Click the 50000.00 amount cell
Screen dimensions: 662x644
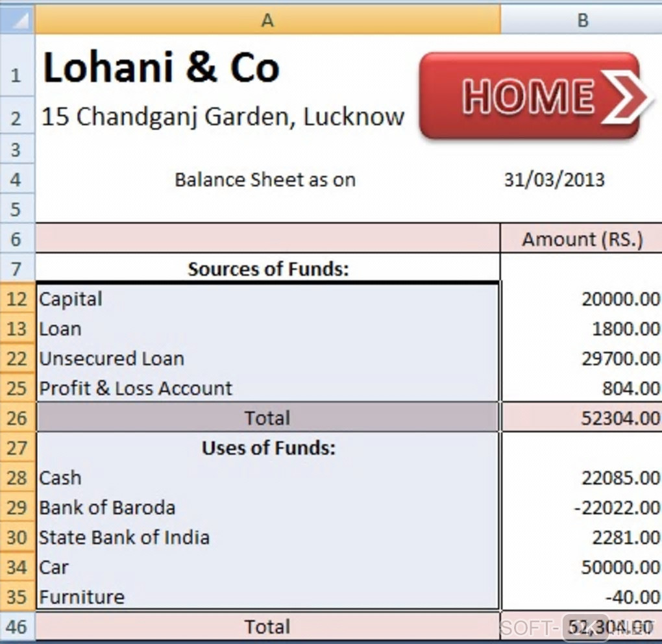[x=582, y=567]
